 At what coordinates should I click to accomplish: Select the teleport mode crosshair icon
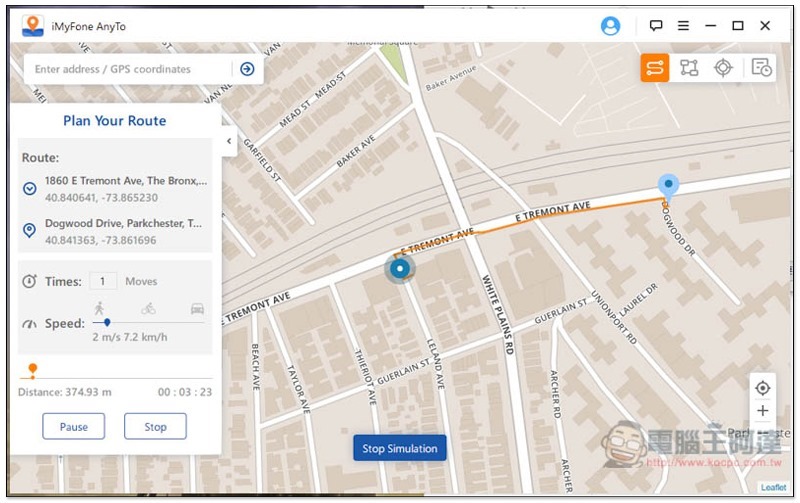coord(723,68)
